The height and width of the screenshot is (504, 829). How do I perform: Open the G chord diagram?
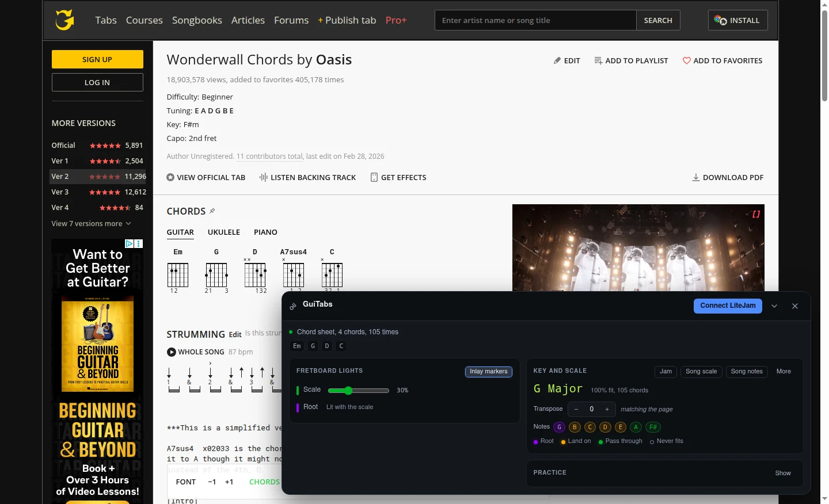click(216, 272)
